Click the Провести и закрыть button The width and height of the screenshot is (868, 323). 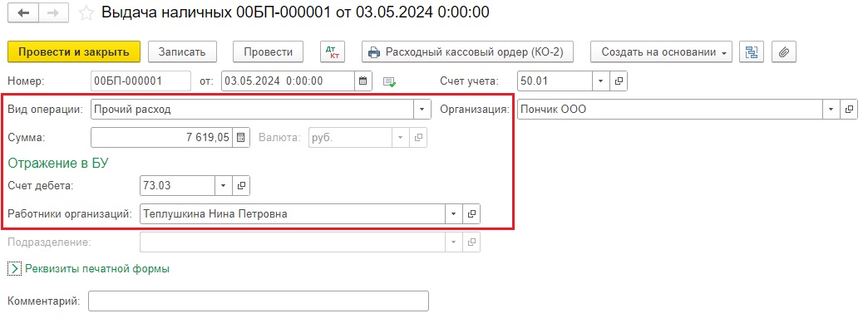(x=74, y=52)
